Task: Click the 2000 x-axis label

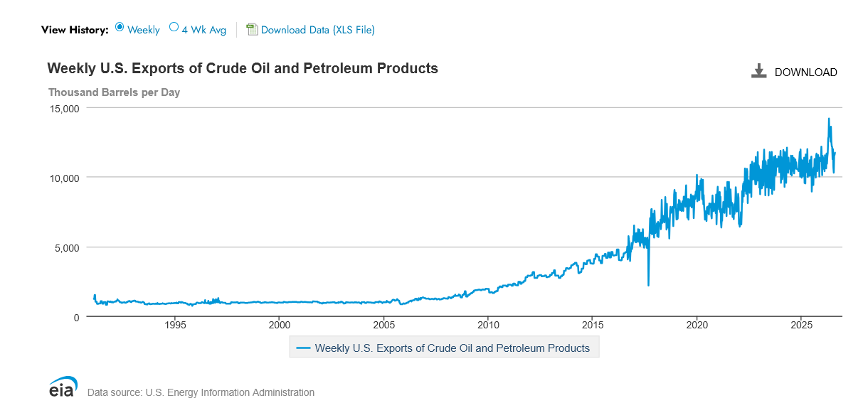Action: coord(280,325)
